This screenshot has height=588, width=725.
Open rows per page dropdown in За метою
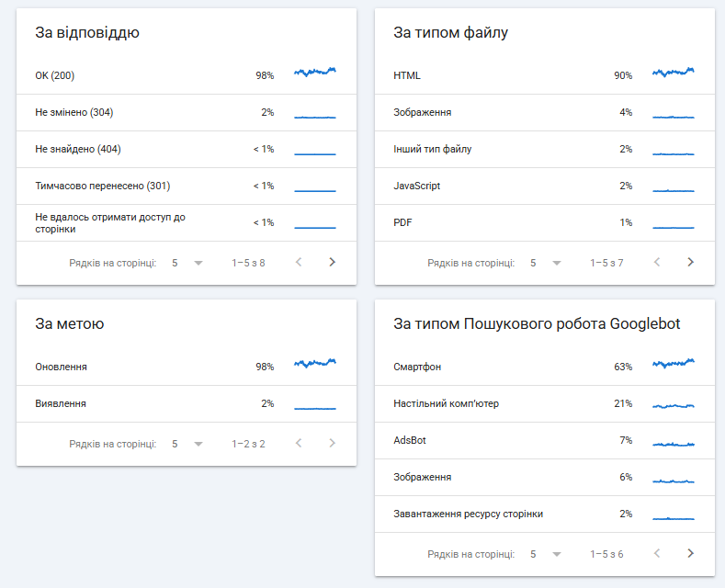point(187,444)
